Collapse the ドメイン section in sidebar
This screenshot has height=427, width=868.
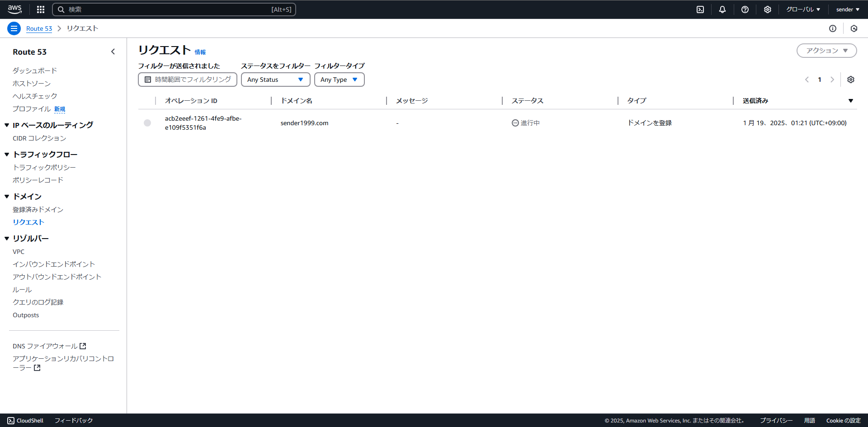pyautogui.click(x=7, y=197)
